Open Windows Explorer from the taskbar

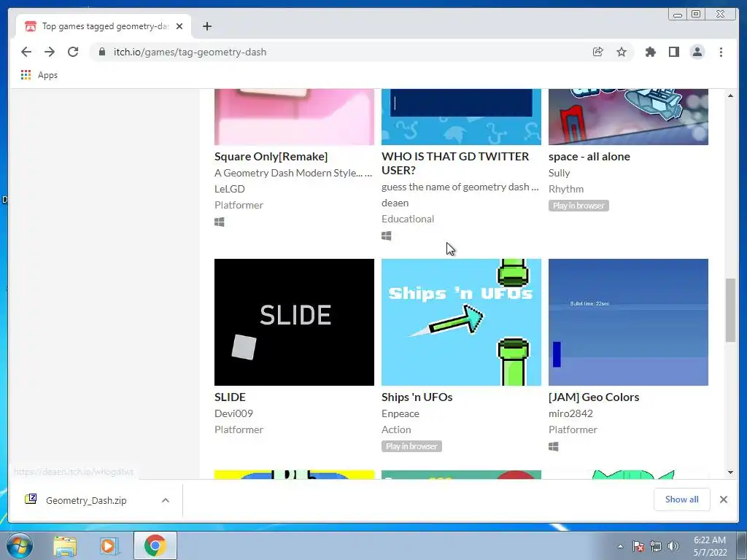point(65,545)
